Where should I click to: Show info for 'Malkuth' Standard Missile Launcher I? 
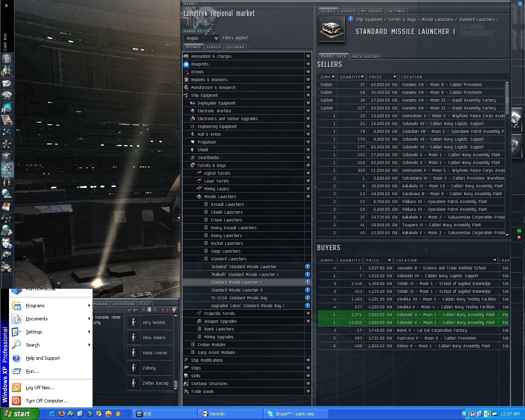[x=308, y=274]
